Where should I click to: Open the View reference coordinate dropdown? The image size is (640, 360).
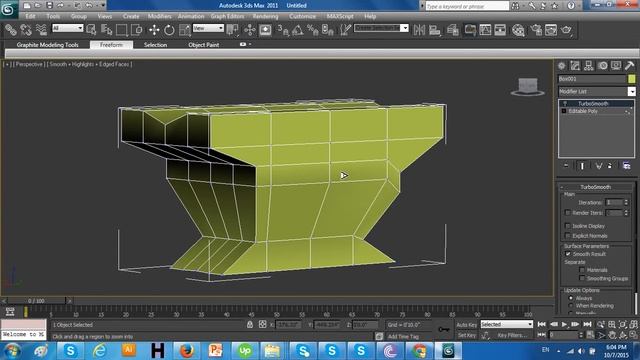click(x=208, y=28)
